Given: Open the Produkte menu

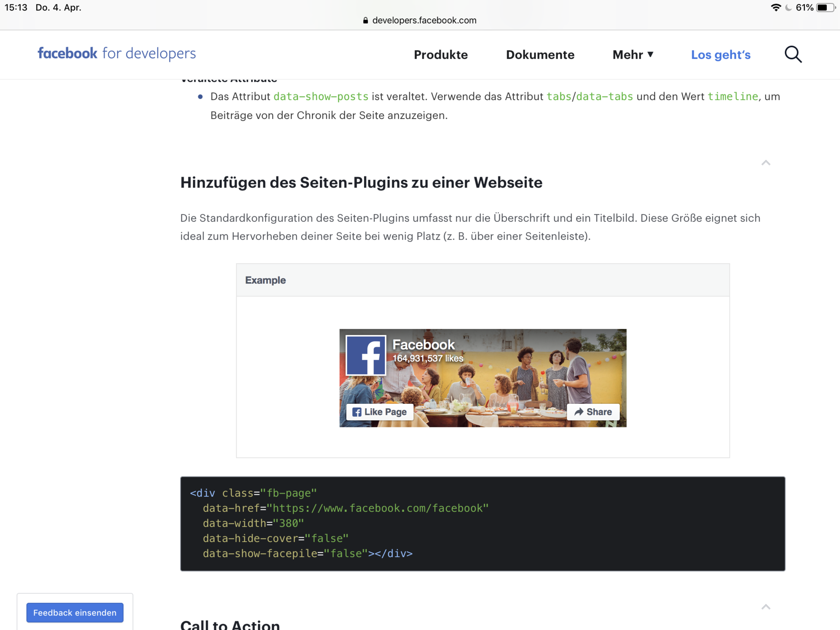Looking at the screenshot, I should point(441,55).
